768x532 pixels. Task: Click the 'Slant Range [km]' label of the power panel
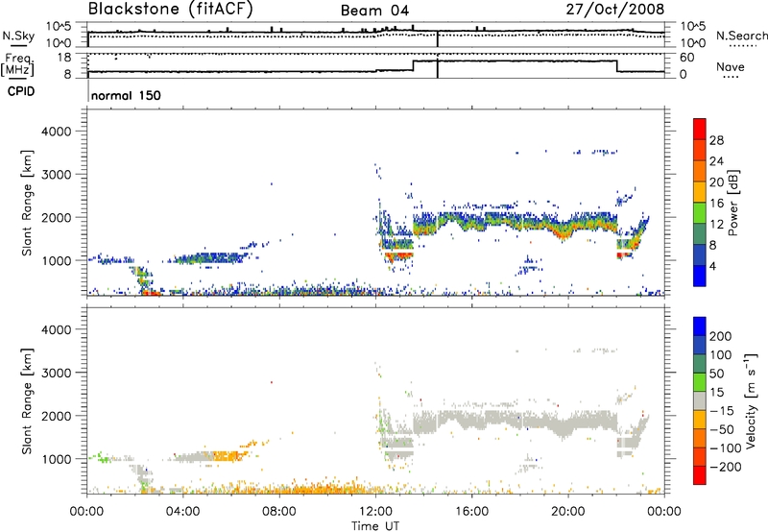point(27,203)
